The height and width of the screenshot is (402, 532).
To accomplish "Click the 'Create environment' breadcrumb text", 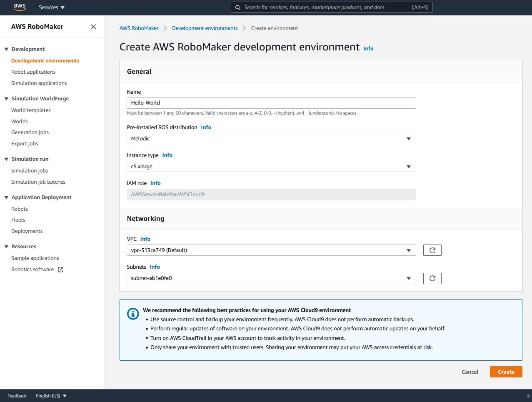I will click(275, 28).
